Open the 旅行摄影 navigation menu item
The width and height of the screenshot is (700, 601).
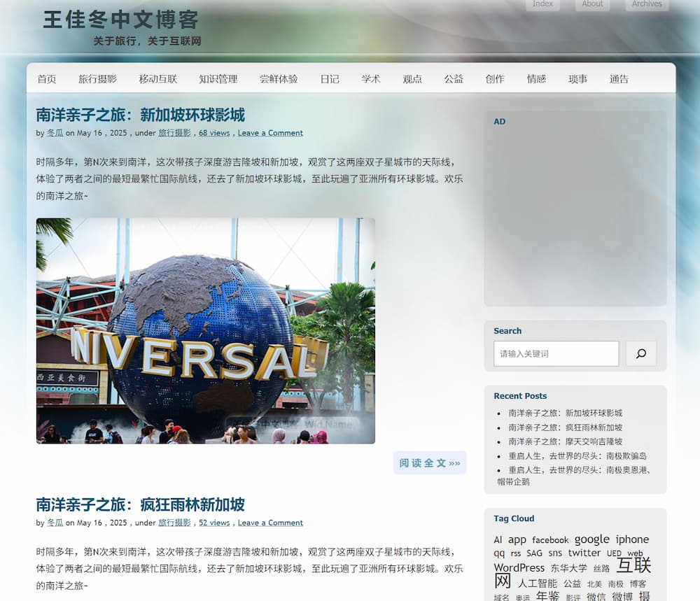coord(97,79)
